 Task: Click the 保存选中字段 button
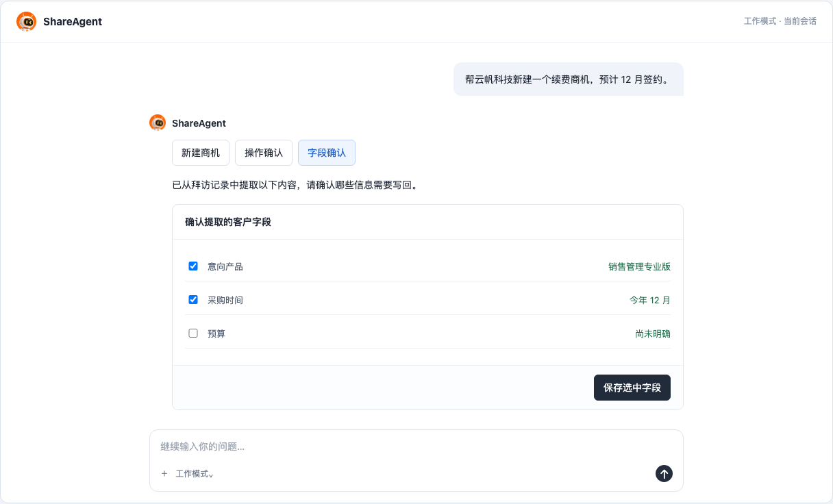(632, 388)
